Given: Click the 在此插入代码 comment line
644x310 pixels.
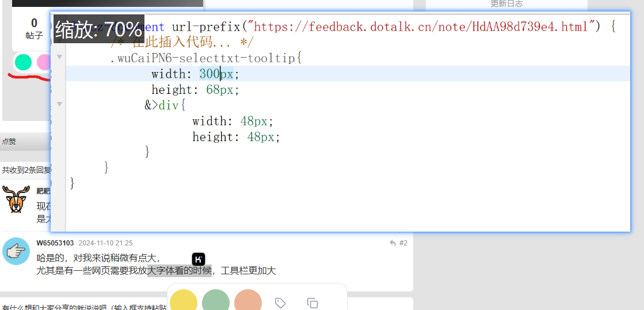Looking at the screenshot, I should (182, 42).
